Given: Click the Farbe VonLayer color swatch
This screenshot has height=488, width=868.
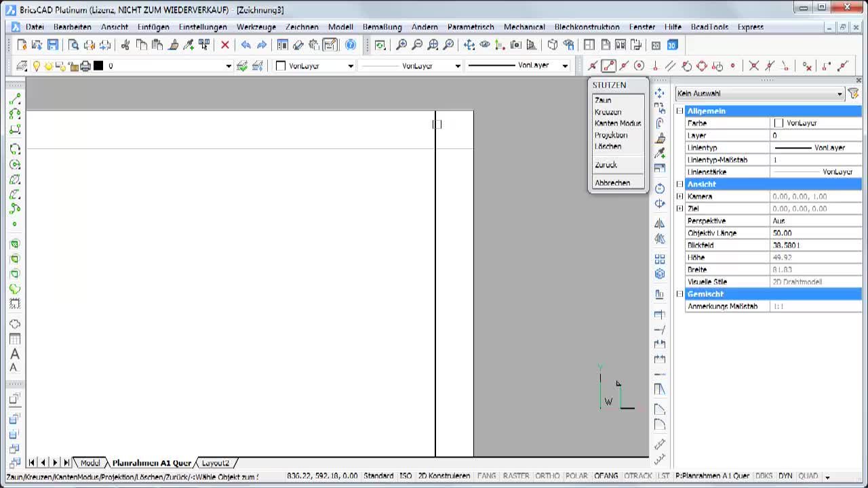Looking at the screenshot, I should pyautogui.click(x=778, y=123).
